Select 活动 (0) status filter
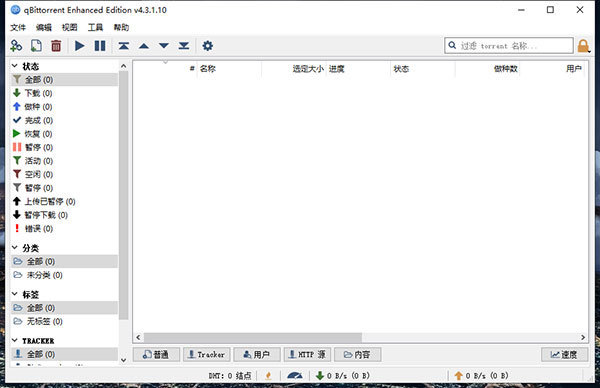 coord(64,161)
